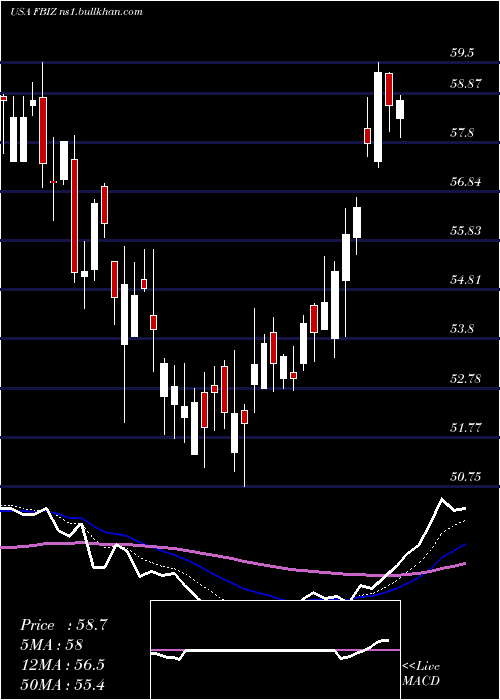The width and height of the screenshot is (500, 700).
Task: Select the 52.78 price axis label
Action: click(466, 379)
